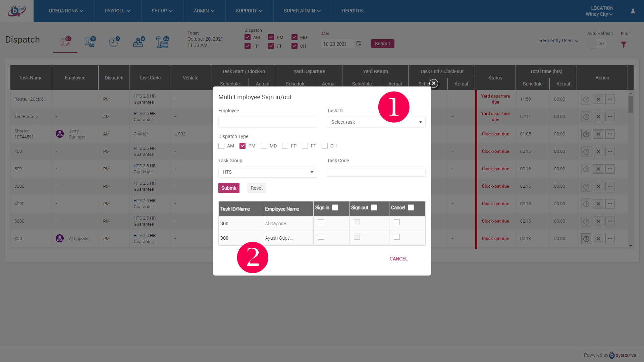
Task: Open the calendar date picker icon
Action: [359, 44]
